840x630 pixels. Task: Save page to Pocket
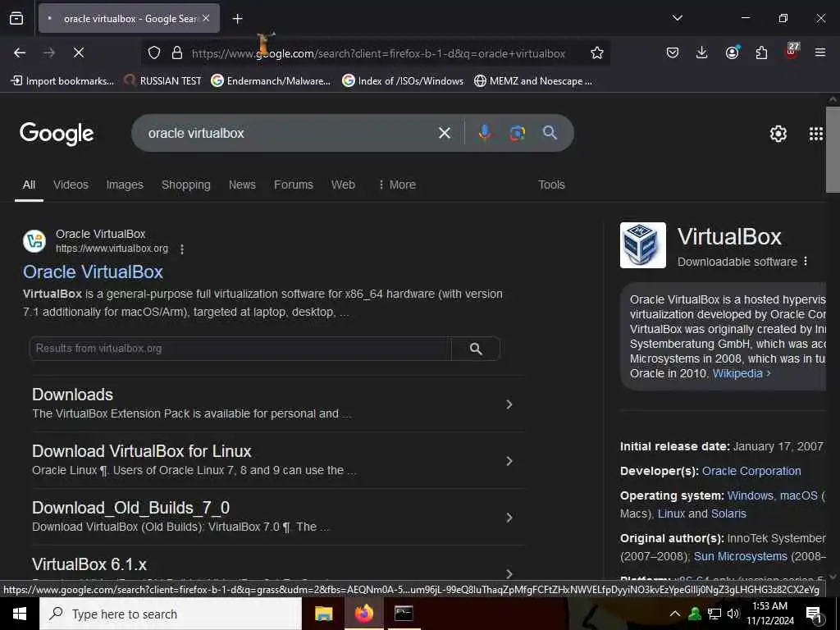(x=673, y=52)
